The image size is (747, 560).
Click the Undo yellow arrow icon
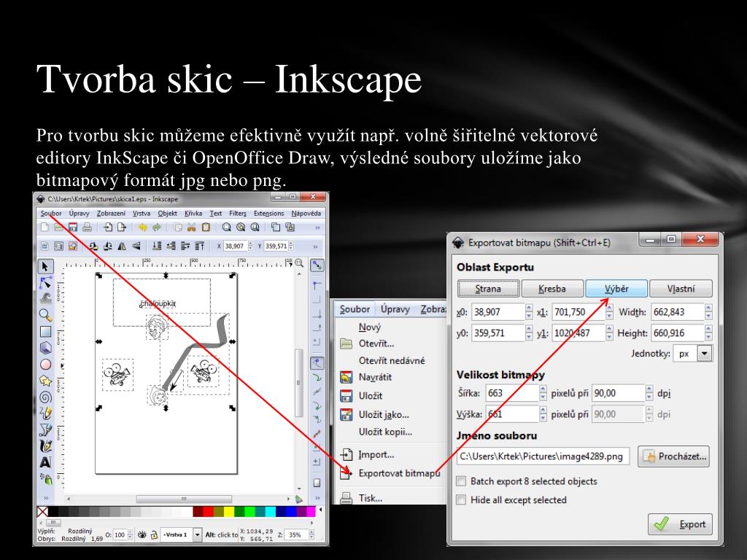tap(142, 227)
